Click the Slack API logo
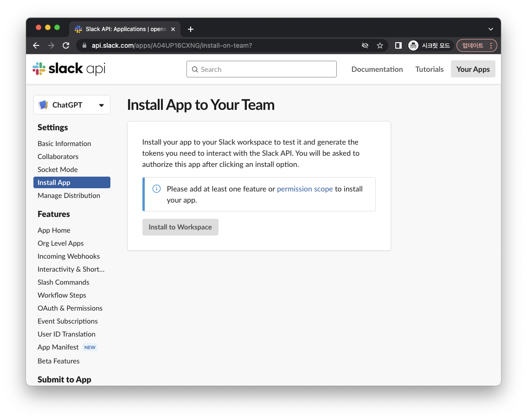The width and height of the screenshot is (527, 420). tap(69, 69)
